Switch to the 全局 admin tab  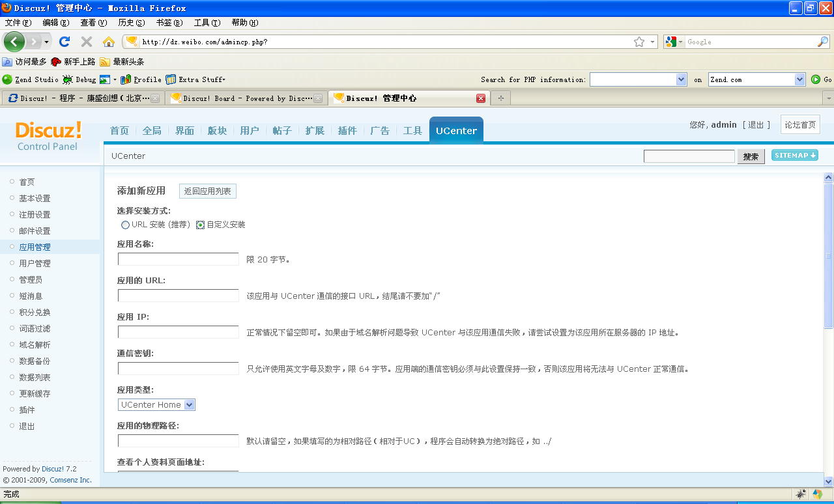[x=152, y=130]
